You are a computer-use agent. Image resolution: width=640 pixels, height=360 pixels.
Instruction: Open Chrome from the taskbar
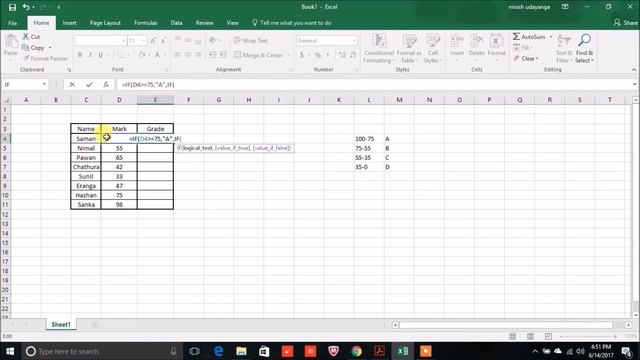(x=356, y=351)
